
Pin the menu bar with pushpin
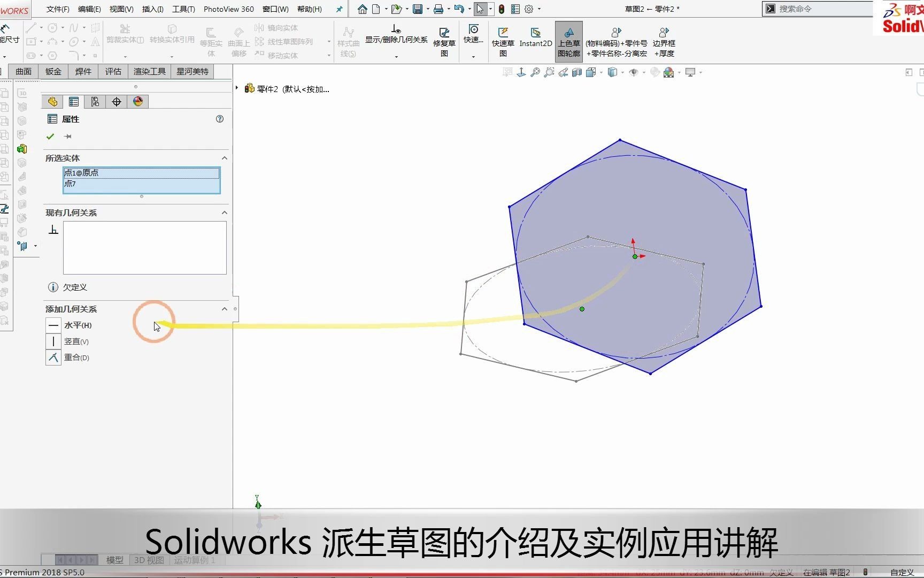(x=339, y=9)
